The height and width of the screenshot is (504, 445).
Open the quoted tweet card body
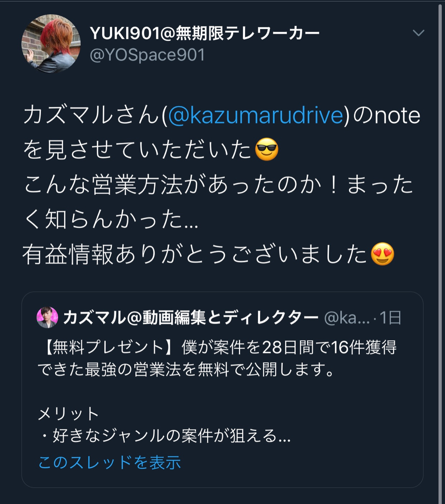tap(222, 390)
